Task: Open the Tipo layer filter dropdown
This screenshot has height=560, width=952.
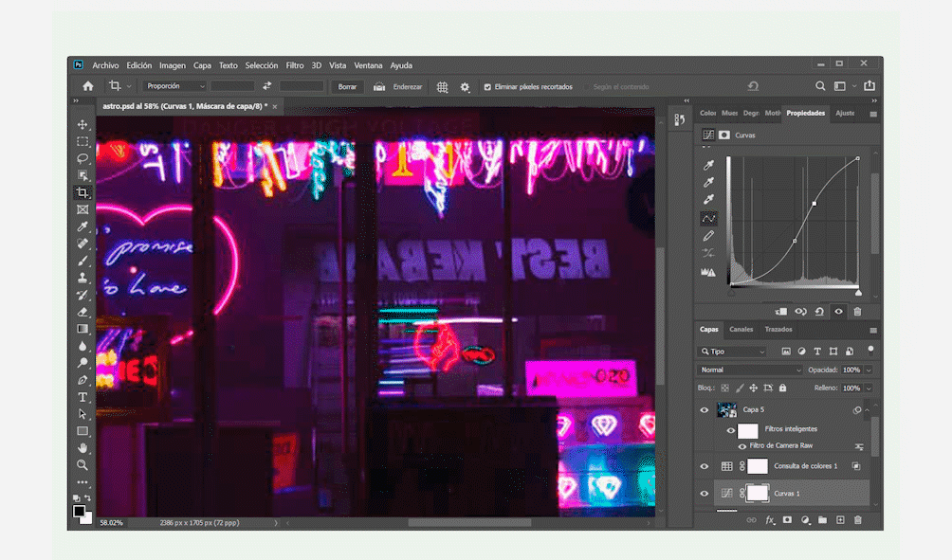Action: 733,352
